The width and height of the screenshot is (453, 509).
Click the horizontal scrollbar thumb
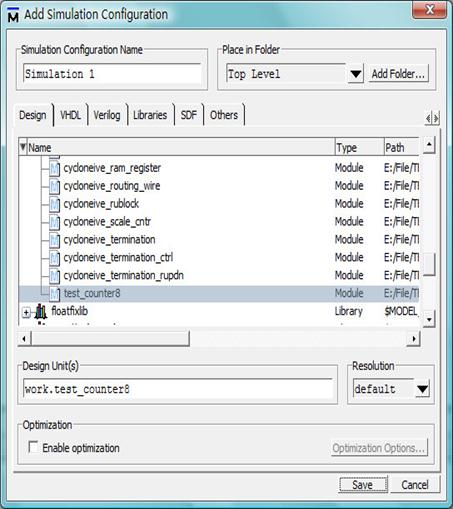tap(110, 339)
